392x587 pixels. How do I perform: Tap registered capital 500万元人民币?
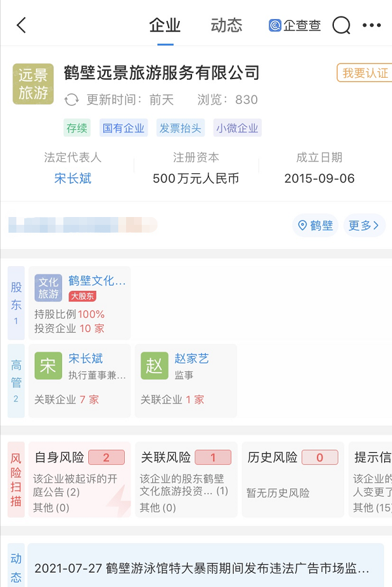(x=195, y=178)
